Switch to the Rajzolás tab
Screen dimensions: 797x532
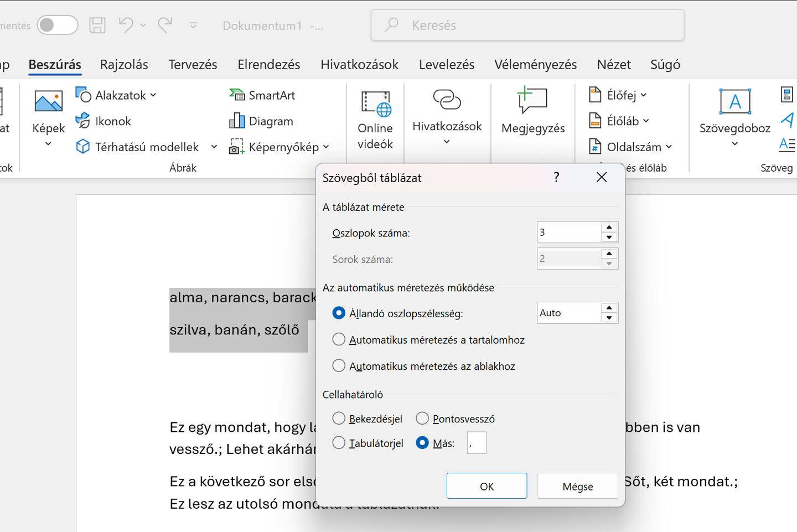[124, 65]
